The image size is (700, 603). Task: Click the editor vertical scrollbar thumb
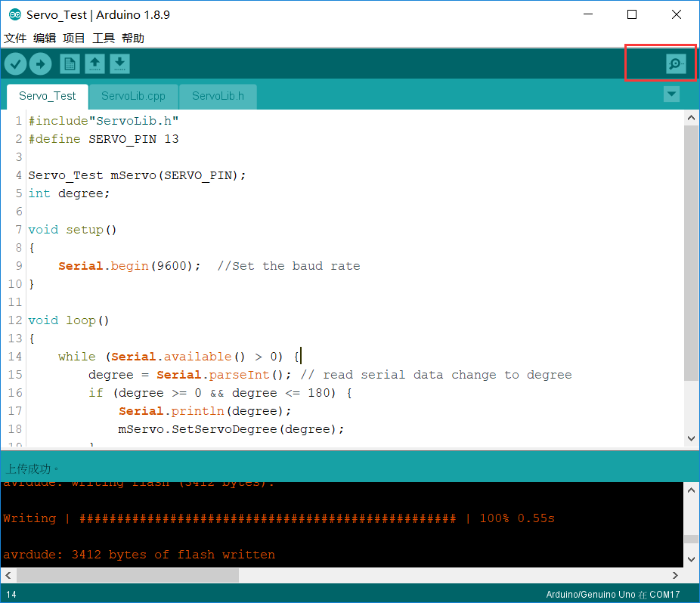(691, 254)
